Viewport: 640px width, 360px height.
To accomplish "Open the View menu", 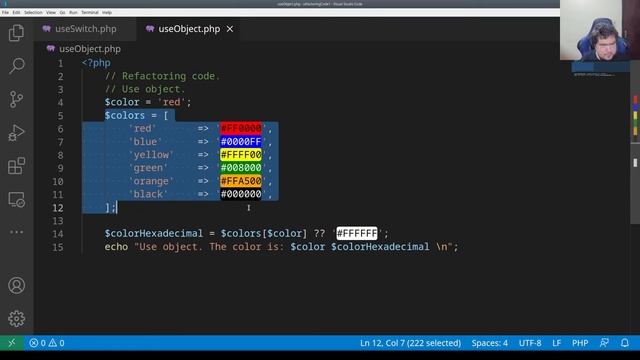I will (x=51, y=13).
